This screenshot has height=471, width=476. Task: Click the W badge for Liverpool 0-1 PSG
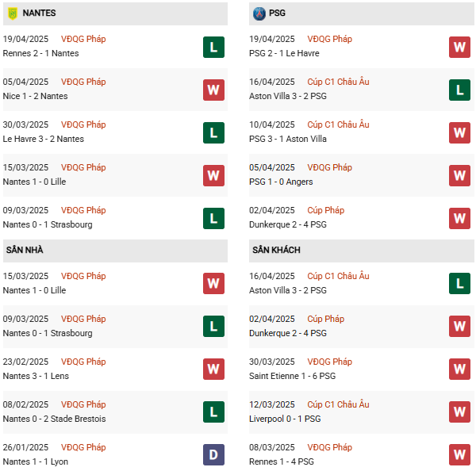(x=459, y=412)
